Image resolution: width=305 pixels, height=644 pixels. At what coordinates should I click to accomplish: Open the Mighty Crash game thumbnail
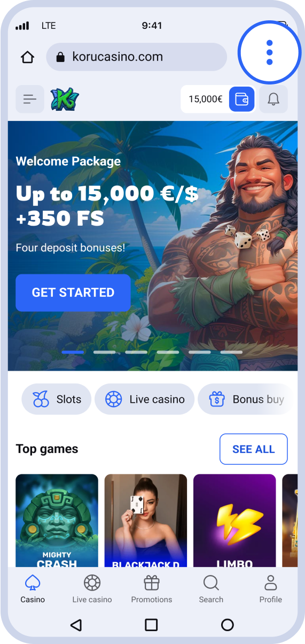(x=57, y=520)
